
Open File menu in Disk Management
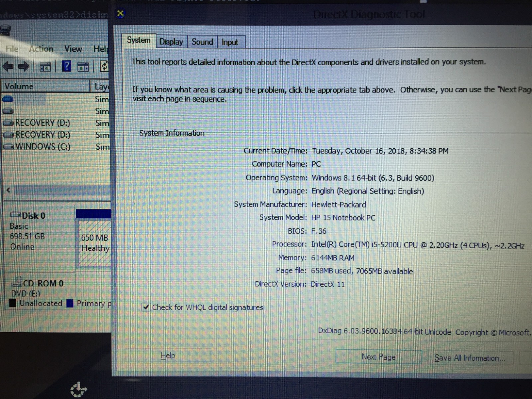click(12, 49)
